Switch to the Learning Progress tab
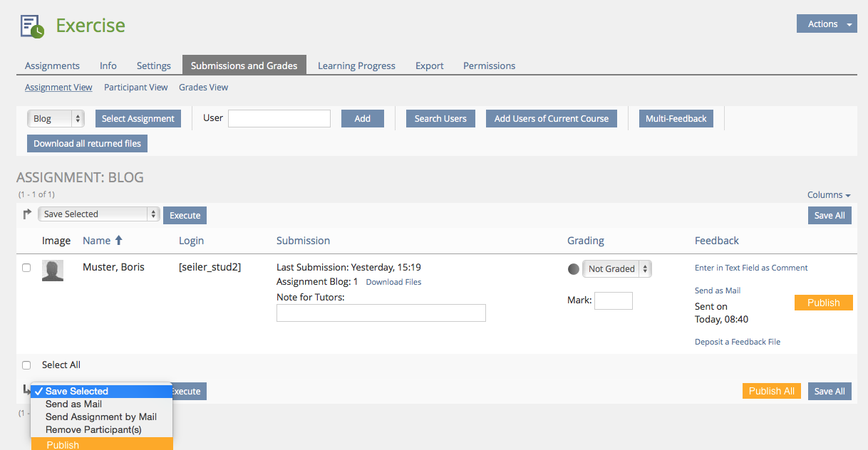This screenshot has height=450, width=868. point(356,66)
